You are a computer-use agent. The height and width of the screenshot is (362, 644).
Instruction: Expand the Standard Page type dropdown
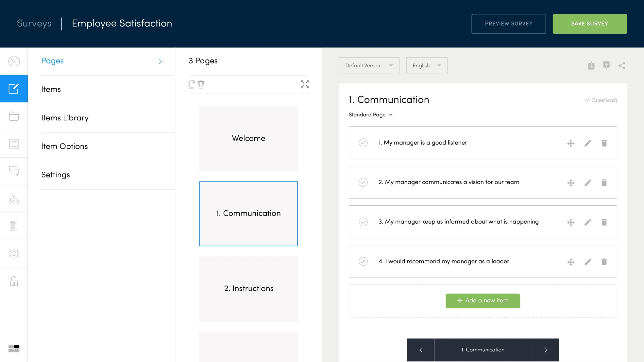pos(370,115)
